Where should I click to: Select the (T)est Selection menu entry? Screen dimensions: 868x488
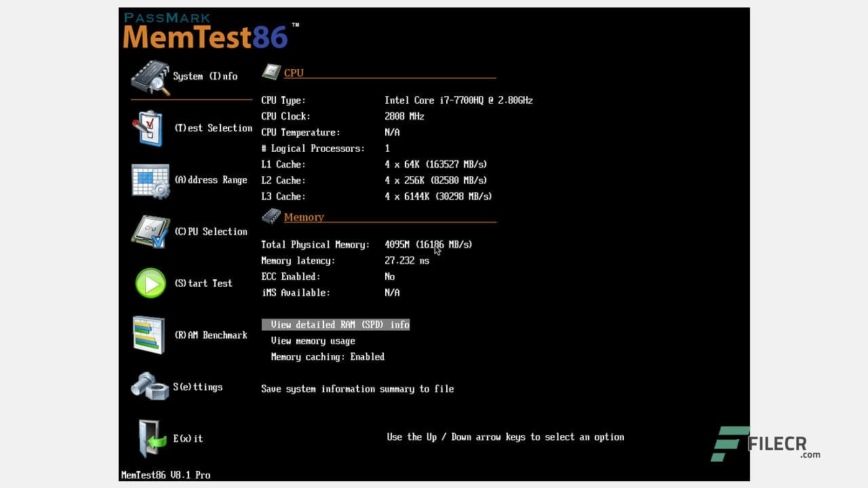coord(213,127)
